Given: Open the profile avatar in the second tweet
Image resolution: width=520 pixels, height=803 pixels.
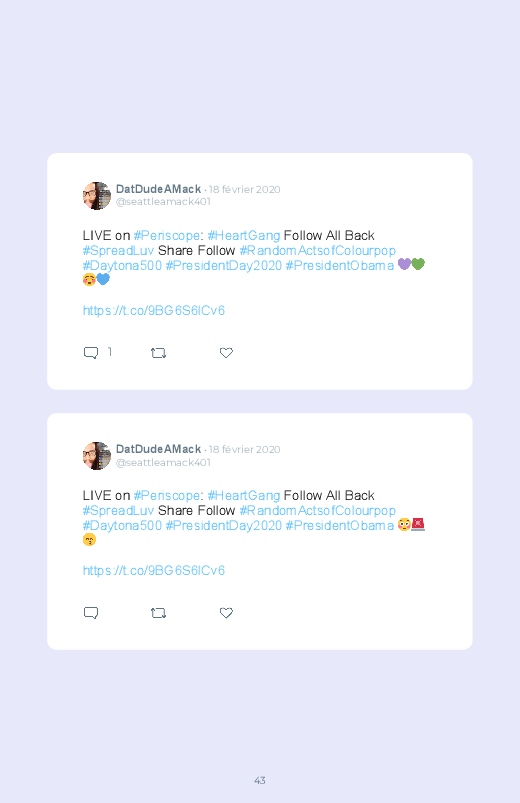Looking at the screenshot, I should tap(97, 456).
